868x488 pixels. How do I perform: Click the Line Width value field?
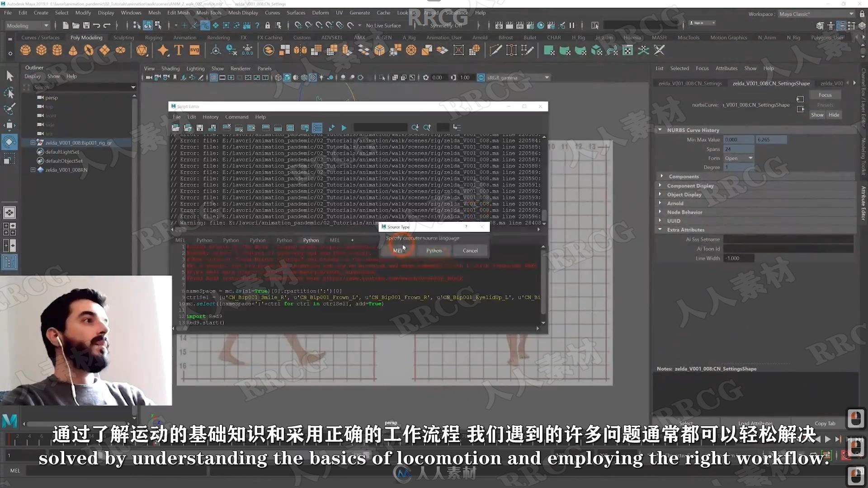(x=739, y=258)
